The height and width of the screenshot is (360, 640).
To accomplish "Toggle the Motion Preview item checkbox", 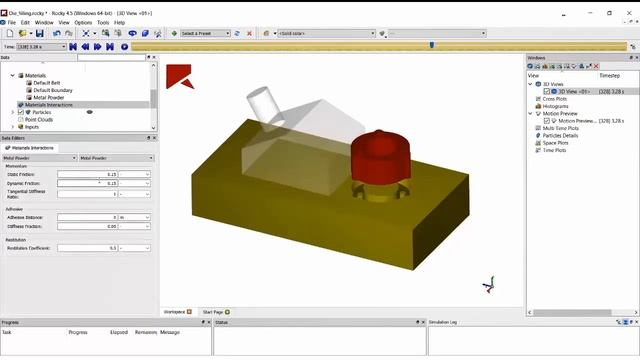I will coord(547,121).
